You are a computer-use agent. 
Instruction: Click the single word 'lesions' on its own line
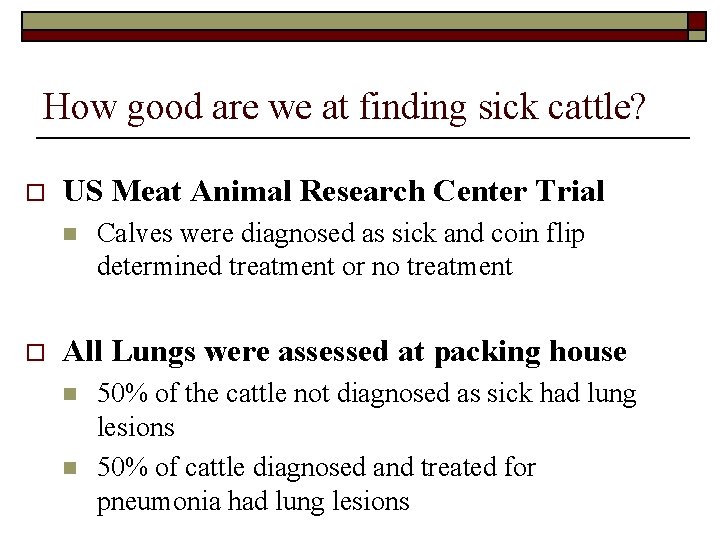click(x=136, y=427)
